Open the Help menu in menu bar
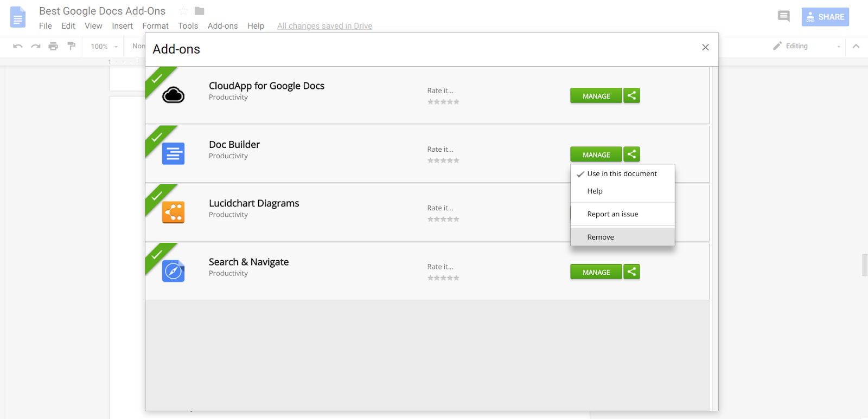 pyautogui.click(x=256, y=26)
